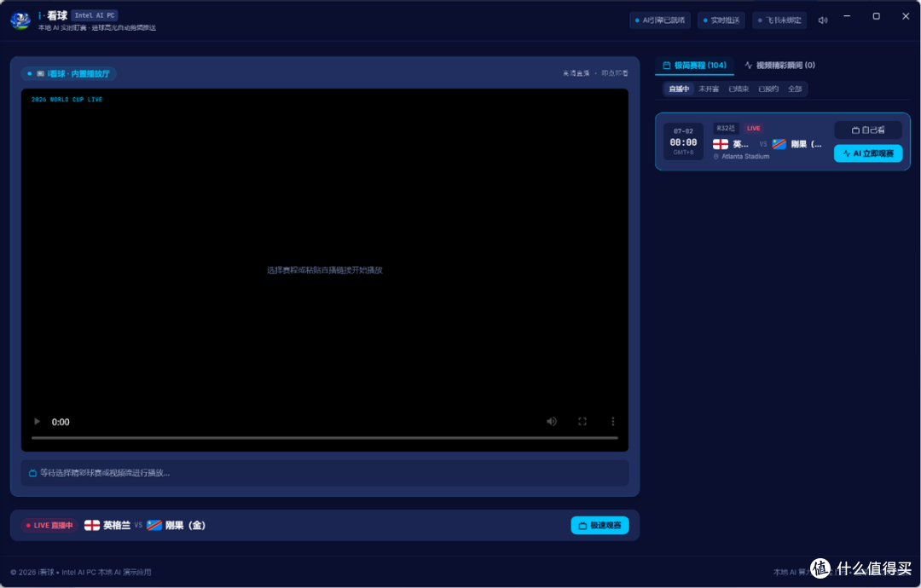Image resolution: width=921 pixels, height=588 pixels.
Task: Click the footer copyright 2026 i看球 text
Action: coord(80,572)
